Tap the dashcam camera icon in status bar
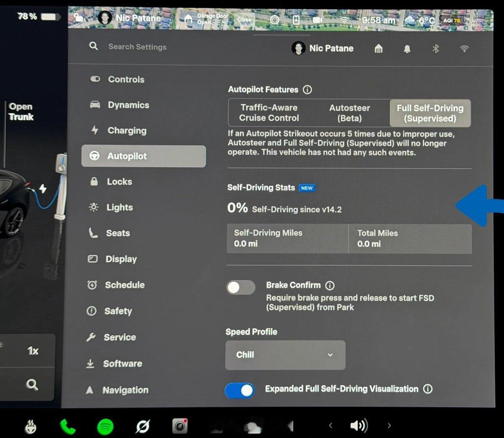 [x=318, y=20]
